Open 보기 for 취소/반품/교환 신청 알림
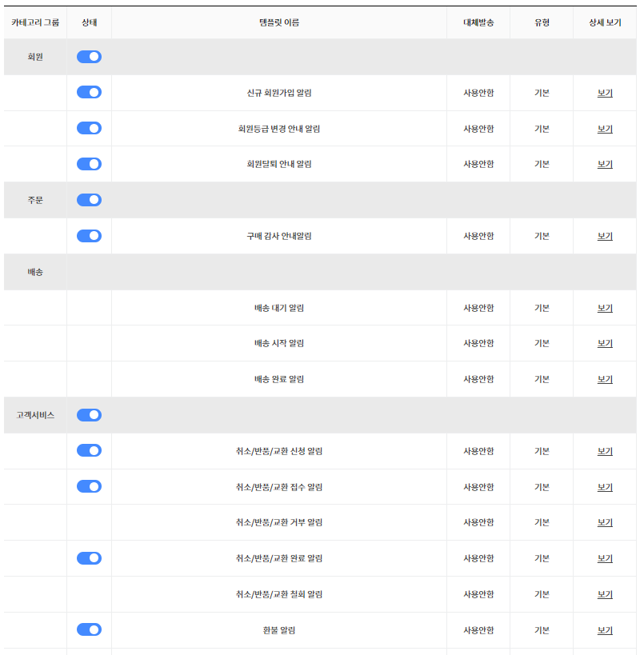This screenshot has width=644, height=655. click(605, 451)
